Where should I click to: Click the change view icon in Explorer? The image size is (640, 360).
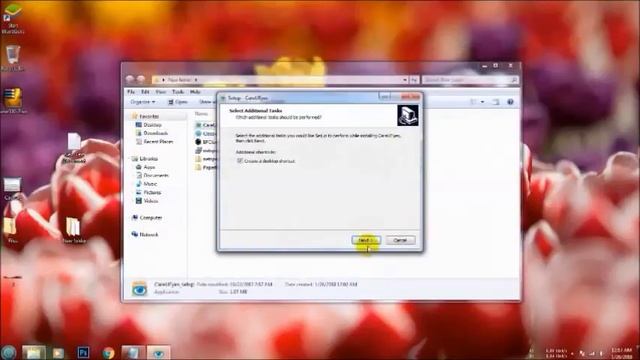473,102
